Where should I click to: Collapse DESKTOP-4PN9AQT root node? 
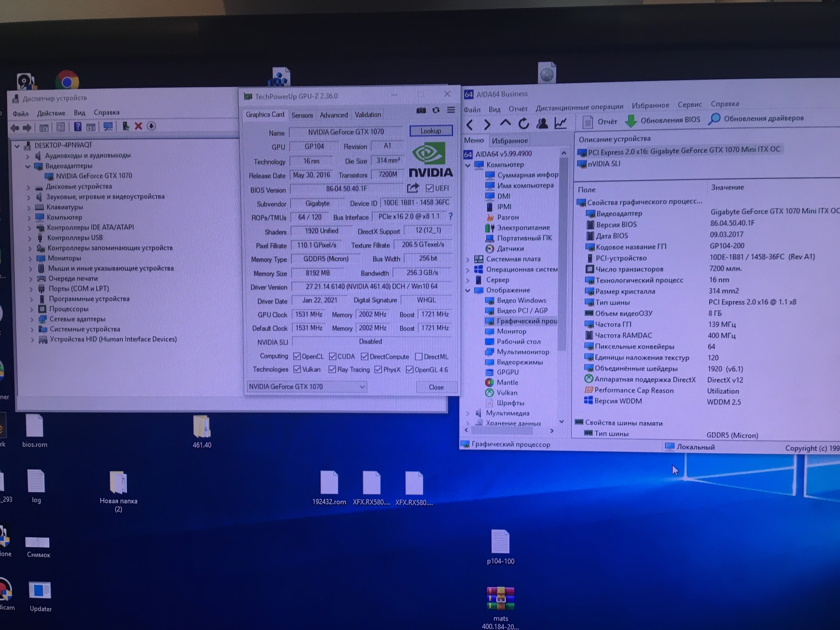17,146
